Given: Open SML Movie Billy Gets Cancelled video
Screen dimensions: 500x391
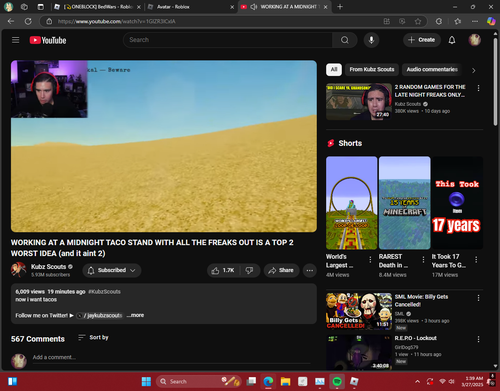Looking at the screenshot, I should click(359, 311).
